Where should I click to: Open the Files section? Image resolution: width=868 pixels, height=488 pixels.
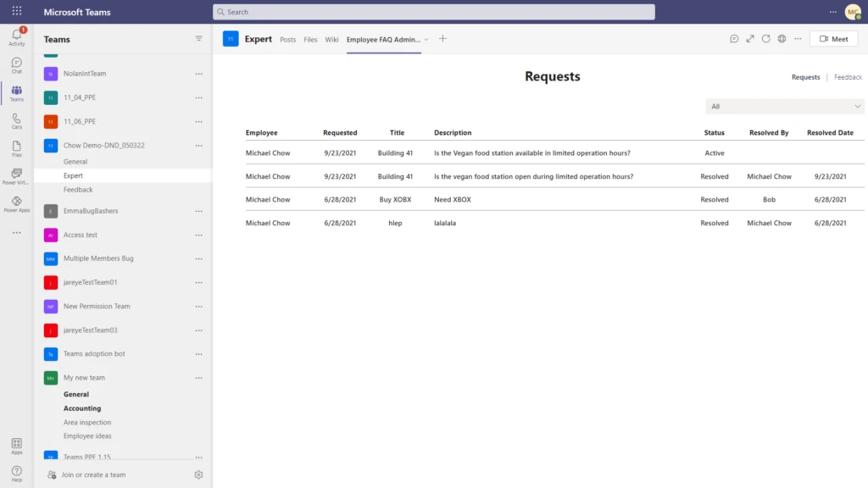[x=16, y=147]
